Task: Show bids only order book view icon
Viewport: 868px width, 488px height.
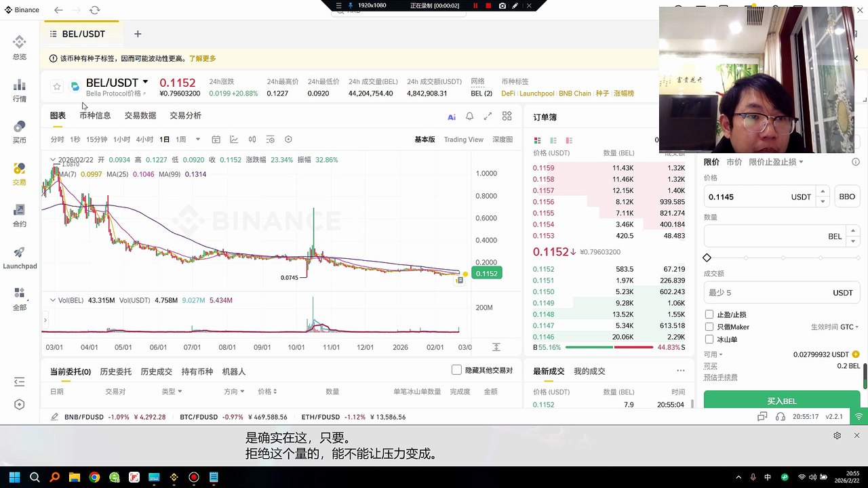Action: coord(553,140)
